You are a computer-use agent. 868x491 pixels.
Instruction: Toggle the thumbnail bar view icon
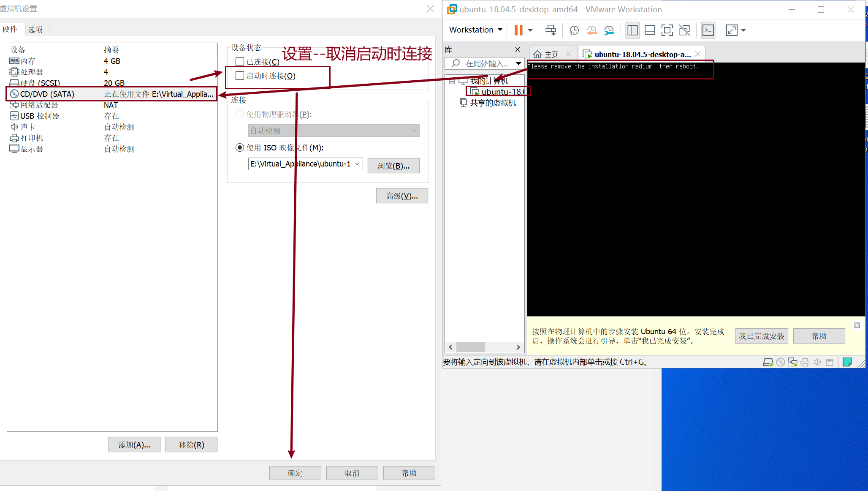pos(650,30)
